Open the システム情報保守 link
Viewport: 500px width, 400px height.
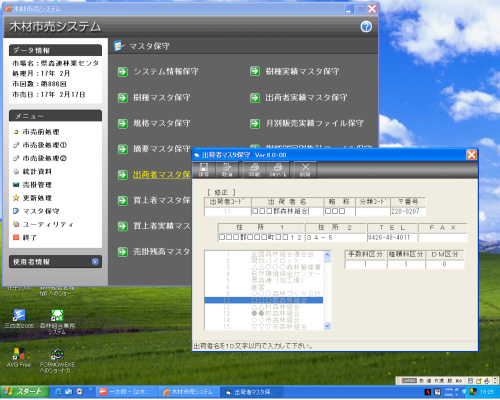166,72
